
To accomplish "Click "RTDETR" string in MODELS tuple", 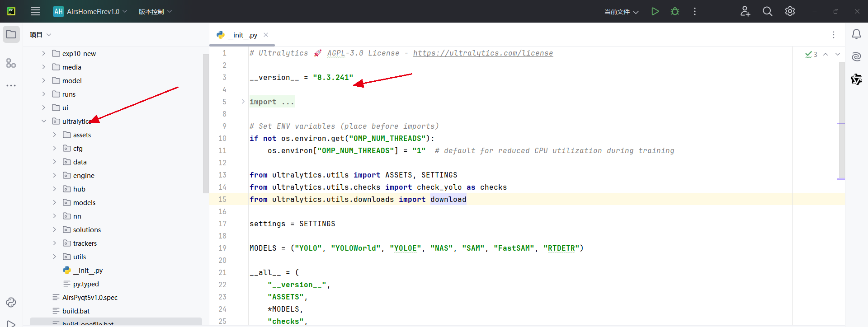I will [x=561, y=248].
